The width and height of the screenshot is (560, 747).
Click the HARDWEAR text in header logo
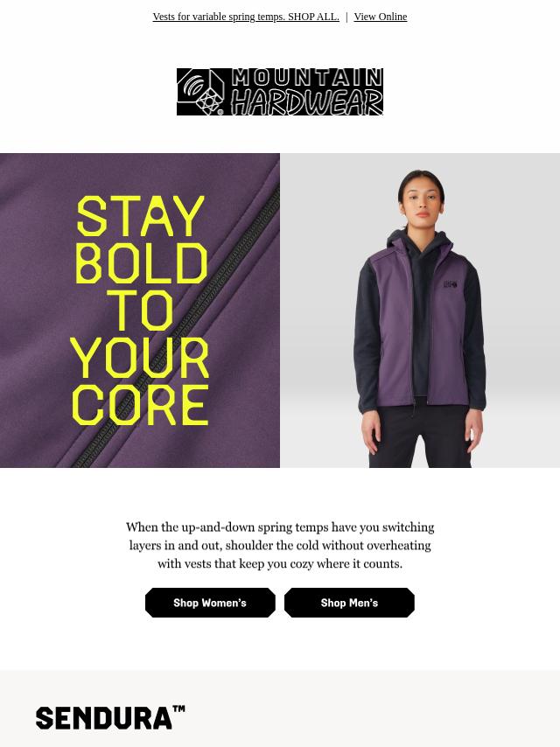click(307, 102)
